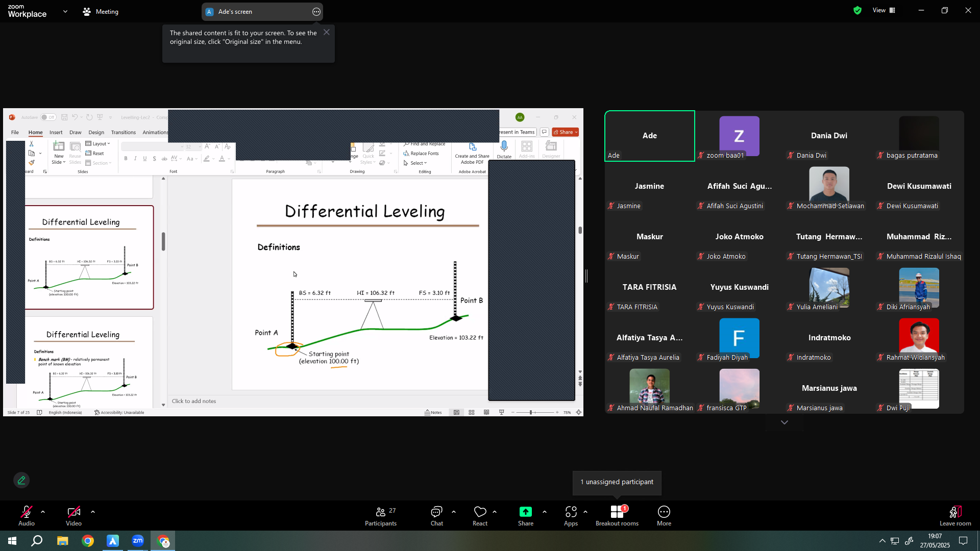The width and height of the screenshot is (980, 551).
Task: Show more participants with down chevron
Action: (785, 422)
